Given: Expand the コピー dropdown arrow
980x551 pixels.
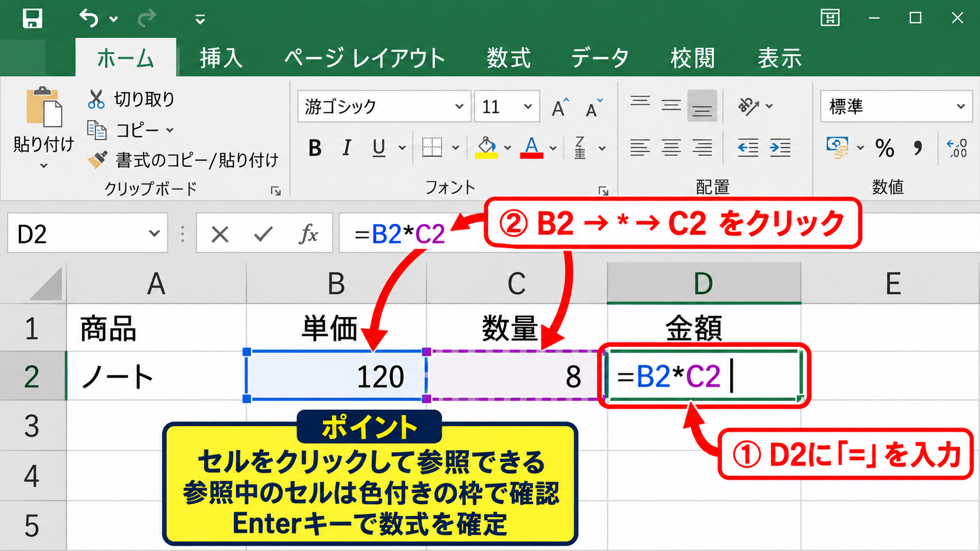Looking at the screenshot, I should [170, 130].
